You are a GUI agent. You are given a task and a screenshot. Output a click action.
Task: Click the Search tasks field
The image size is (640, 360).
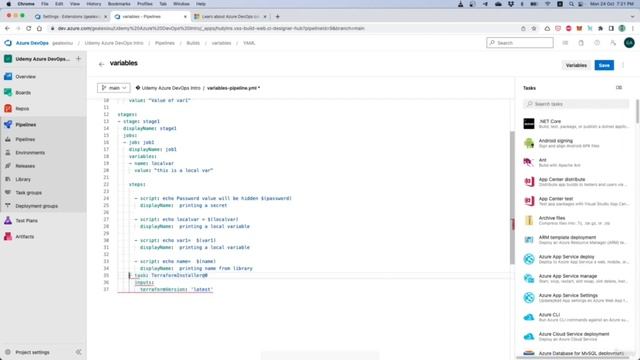[x=576, y=104]
